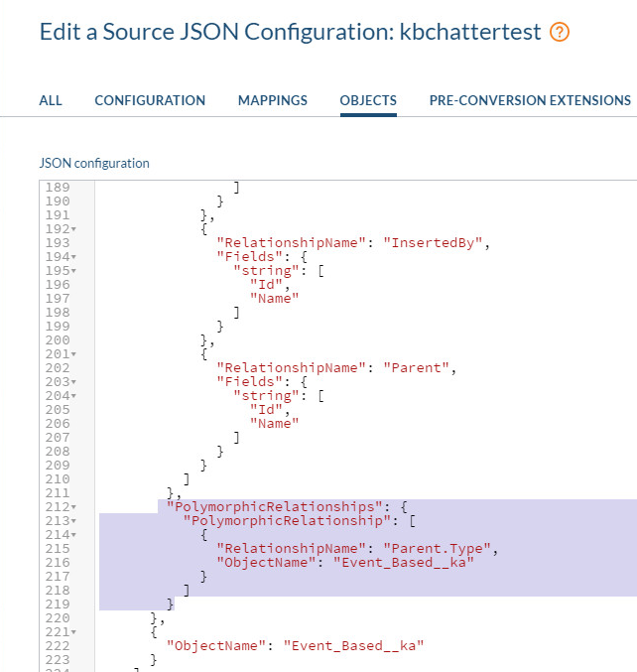Fold PolymorphicRelationships block at line 212
Viewport: 637px width, 672px height.
73,507
